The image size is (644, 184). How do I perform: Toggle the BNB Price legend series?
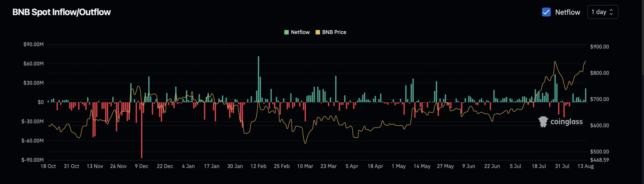coord(331,32)
